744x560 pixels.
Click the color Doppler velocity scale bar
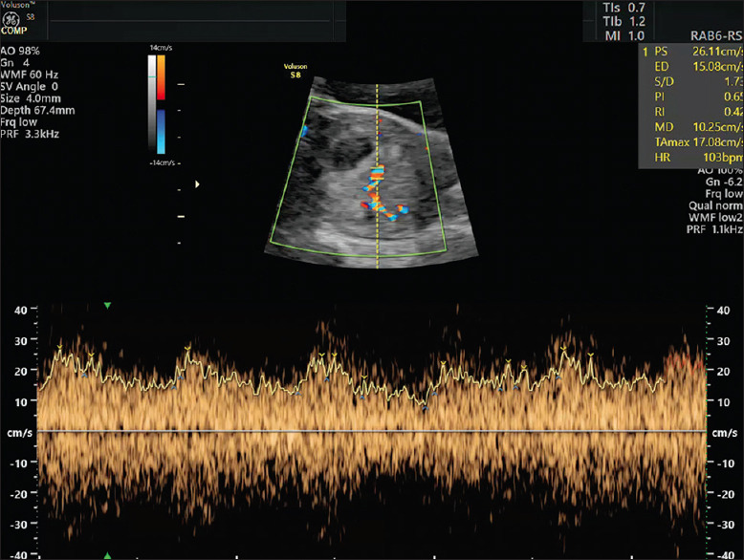(x=162, y=105)
